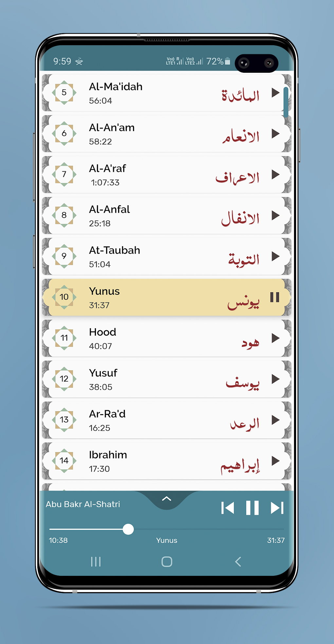Expand the player panel with up chevron
The height and width of the screenshot is (644, 334).
pyautogui.click(x=167, y=499)
